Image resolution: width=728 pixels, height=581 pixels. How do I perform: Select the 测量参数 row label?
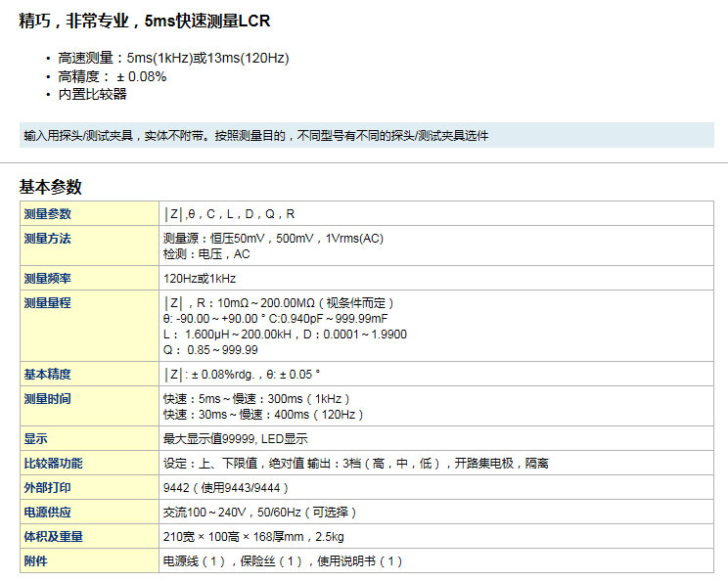(48, 214)
